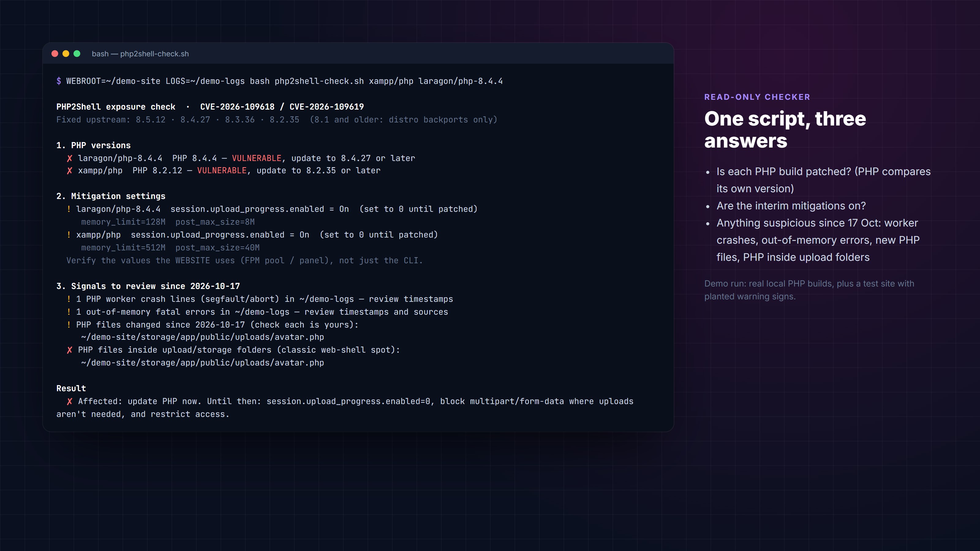Click the 'Result' heading
980x551 pixels.
(71, 388)
